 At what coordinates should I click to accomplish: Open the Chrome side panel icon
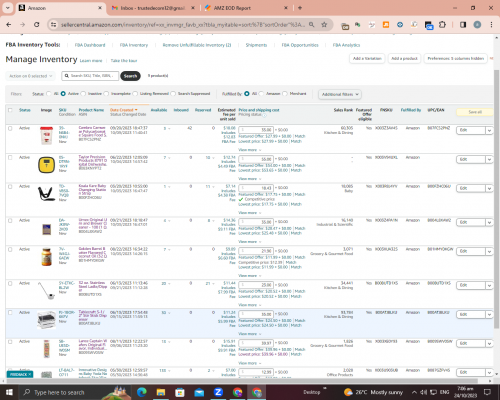[x=463, y=25]
